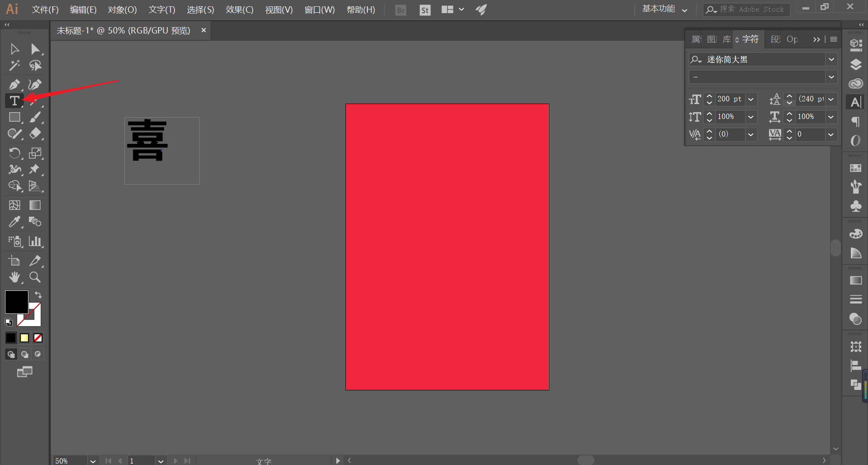Image resolution: width=868 pixels, height=465 pixels.
Task: Reset to default fill and stroke
Action: 9,322
